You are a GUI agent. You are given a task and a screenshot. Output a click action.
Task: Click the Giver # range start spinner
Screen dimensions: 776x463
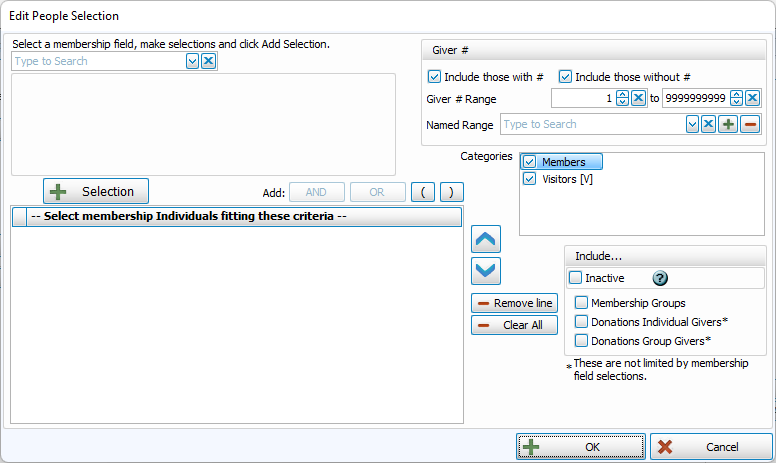[622, 98]
